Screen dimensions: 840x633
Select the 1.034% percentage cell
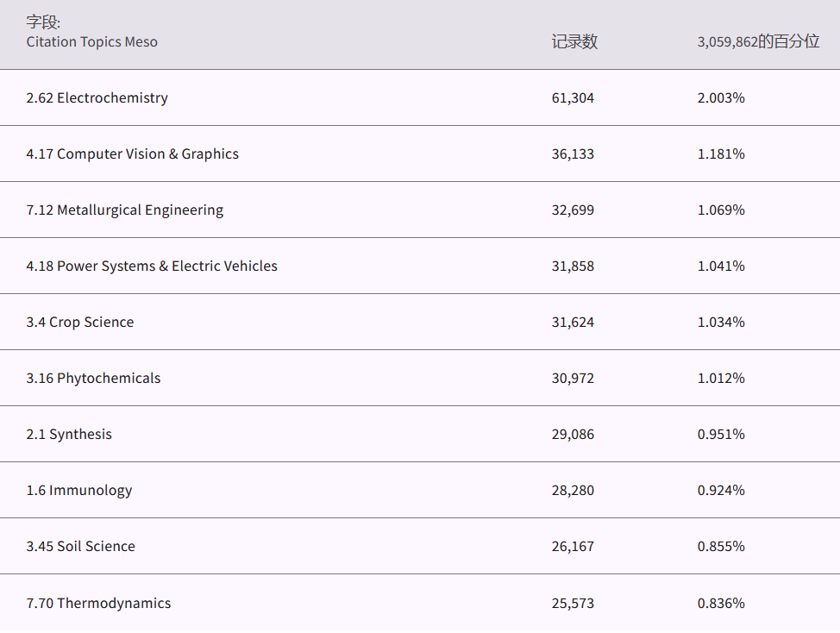tap(721, 322)
